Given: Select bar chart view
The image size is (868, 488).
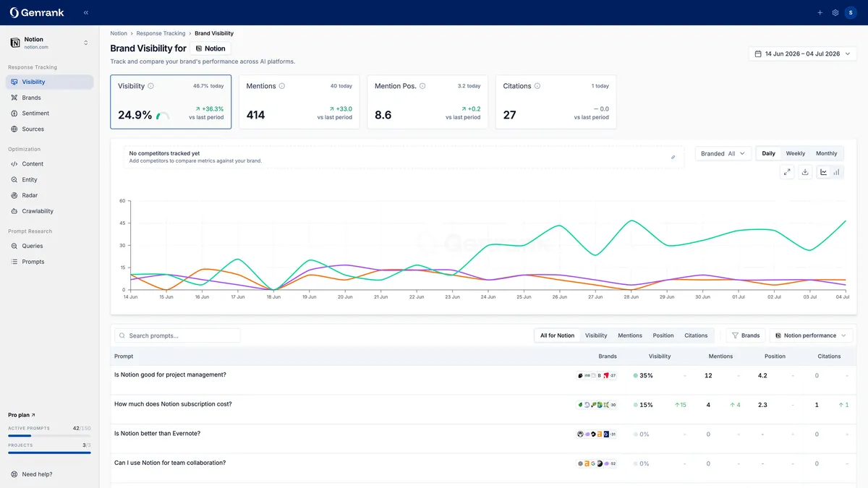Looking at the screenshot, I should coord(837,172).
